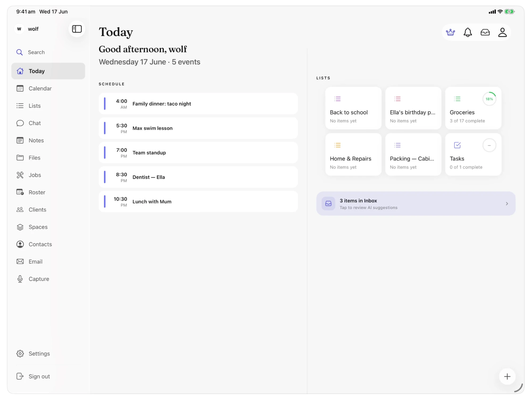The width and height of the screenshot is (532, 398).
Task: Open the Tasks list card
Action: [473, 155]
